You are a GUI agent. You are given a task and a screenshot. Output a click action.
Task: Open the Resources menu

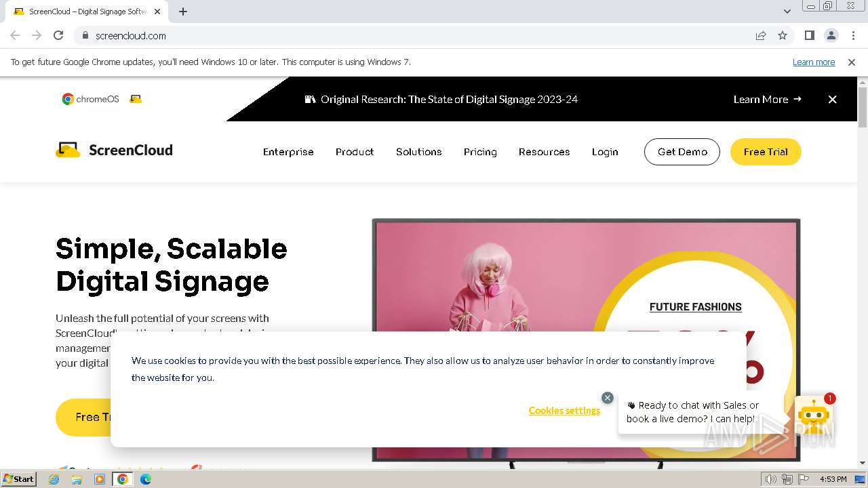coord(545,152)
